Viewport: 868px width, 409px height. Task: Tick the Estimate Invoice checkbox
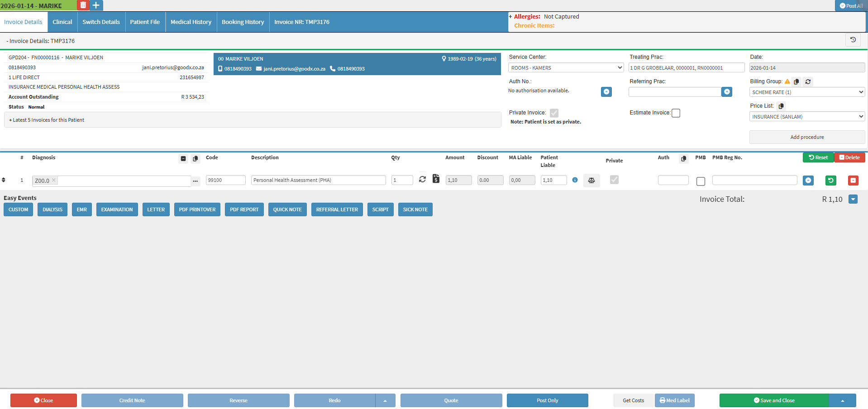[676, 113]
